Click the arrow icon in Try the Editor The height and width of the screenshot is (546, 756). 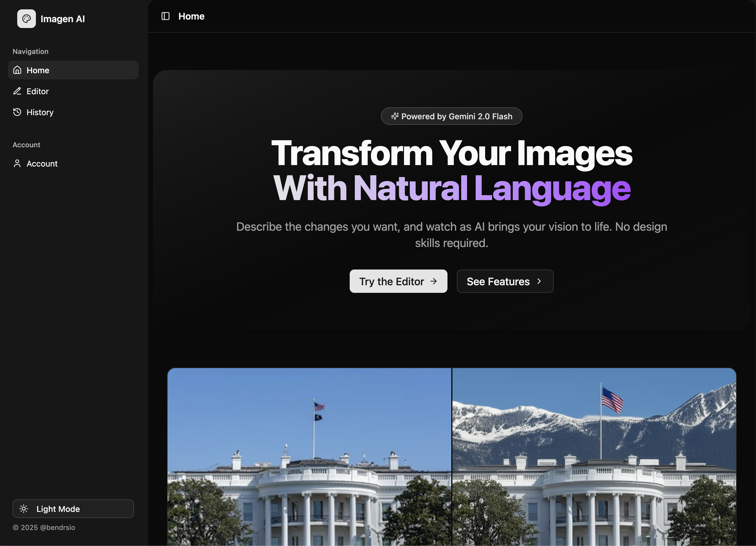point(433,281)
